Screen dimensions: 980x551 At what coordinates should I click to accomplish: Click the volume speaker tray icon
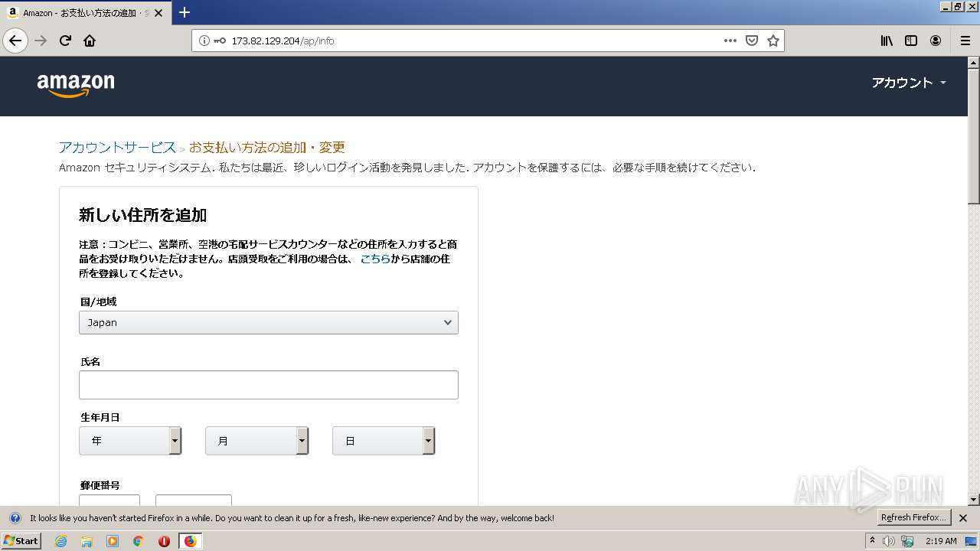[889, 541]
